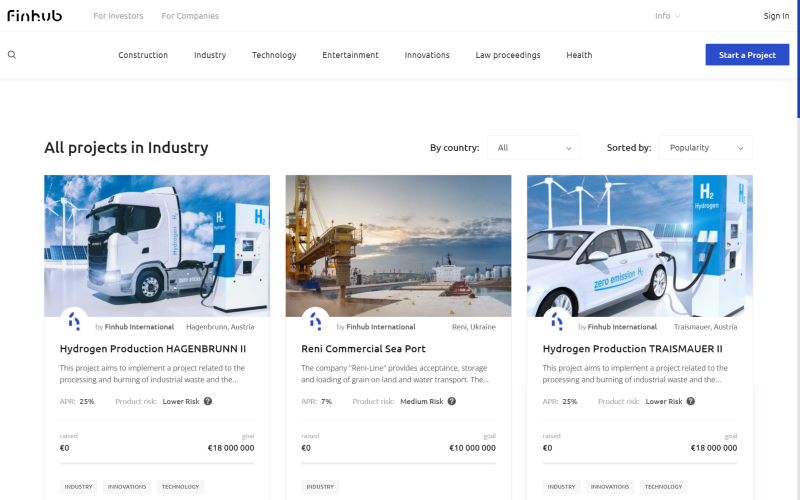Click Finhub International on Reni Sea Port card
Screen dimensions: 800x500
click(381, 327)
